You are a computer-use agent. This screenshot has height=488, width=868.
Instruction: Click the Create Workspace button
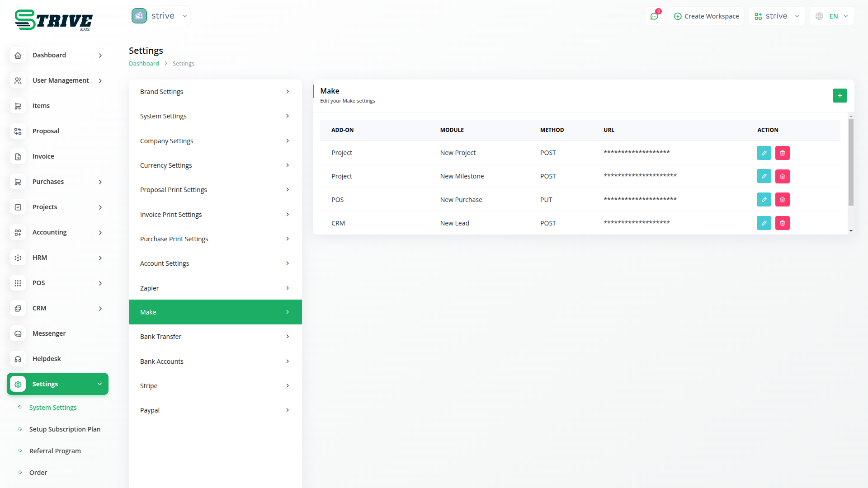tap(706, 16)
